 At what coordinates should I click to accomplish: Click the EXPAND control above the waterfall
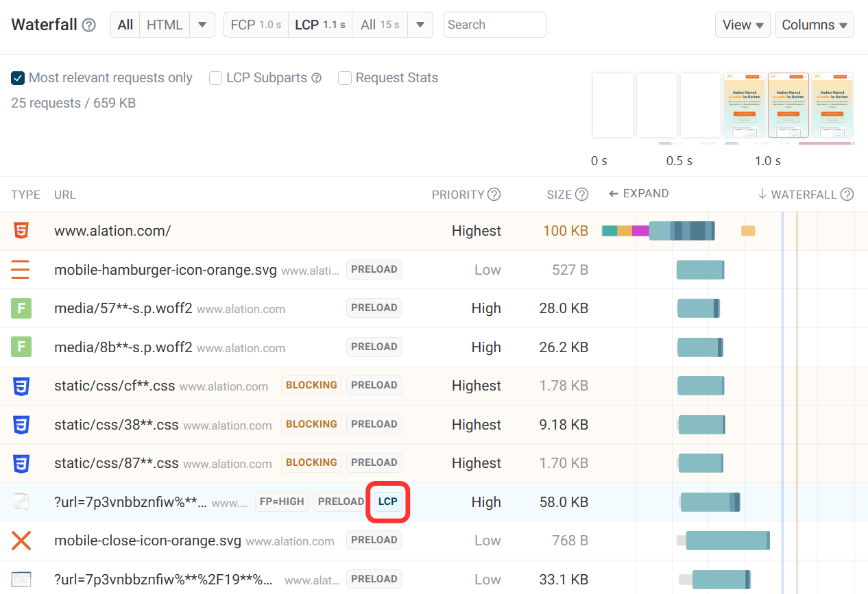pos(638,193)
